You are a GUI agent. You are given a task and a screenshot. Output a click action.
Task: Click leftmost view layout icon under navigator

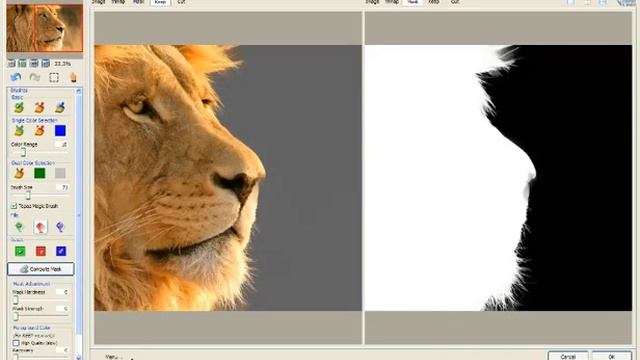click(x=12, y=64)
